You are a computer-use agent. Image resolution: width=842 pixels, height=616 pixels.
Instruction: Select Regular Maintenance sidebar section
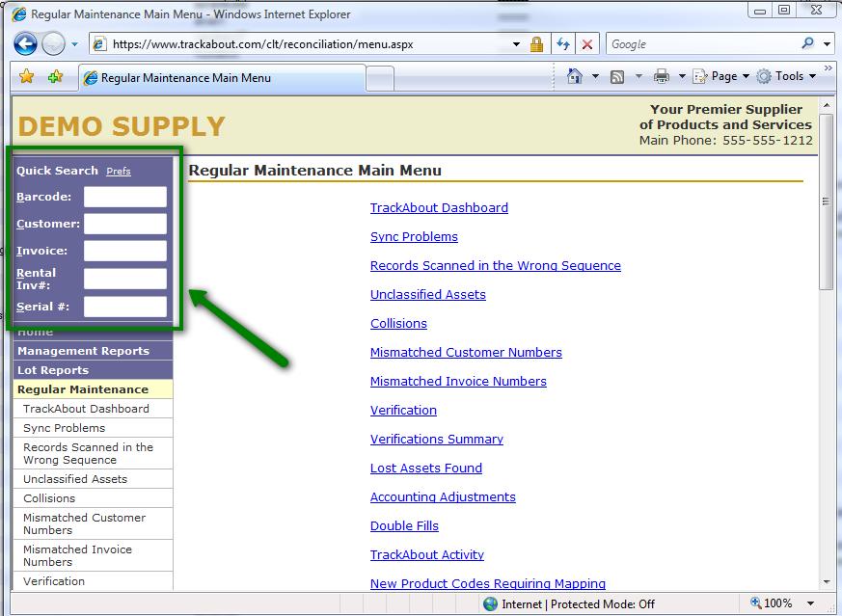pos(93,389)
